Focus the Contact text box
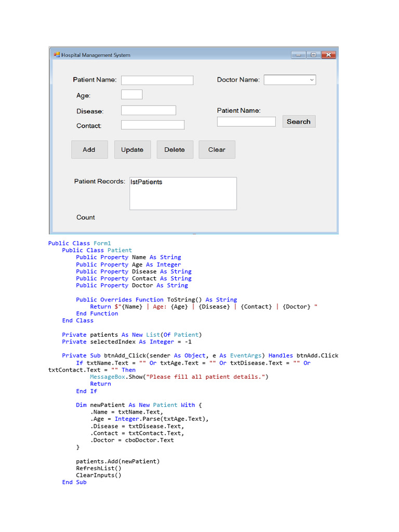The image size is (399, 532). click(x=153, y=125)
